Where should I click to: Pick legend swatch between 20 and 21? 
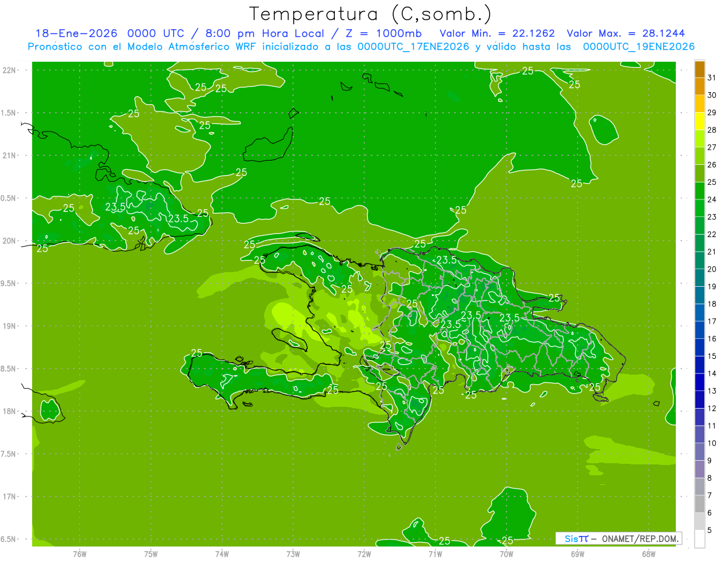[x=699, y=261]
